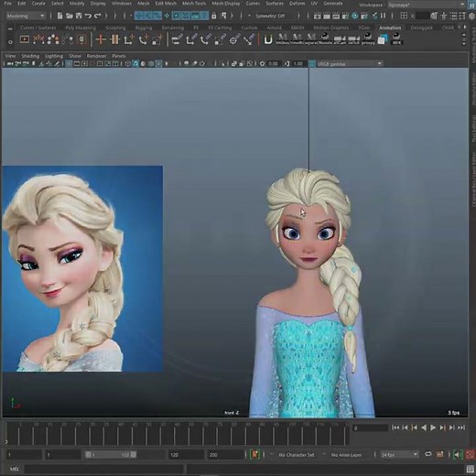Open the File menu
This screenshot has width=476, height=476.
pyautogui.click(x=7, y=4)
